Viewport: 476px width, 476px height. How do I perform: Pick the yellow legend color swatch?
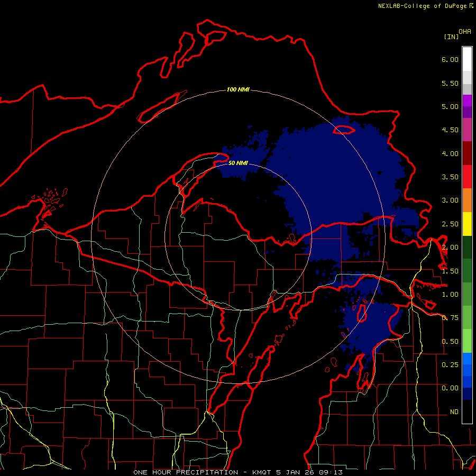(467, 224)
